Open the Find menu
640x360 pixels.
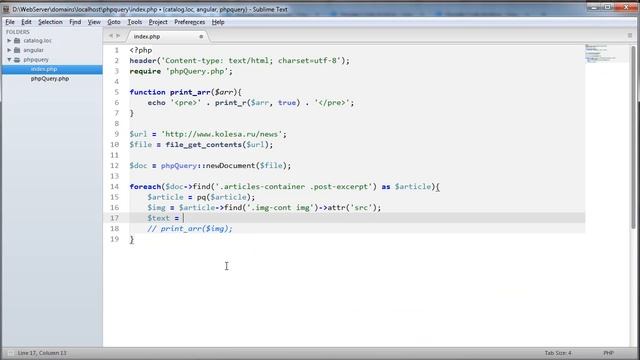[75, 22]
